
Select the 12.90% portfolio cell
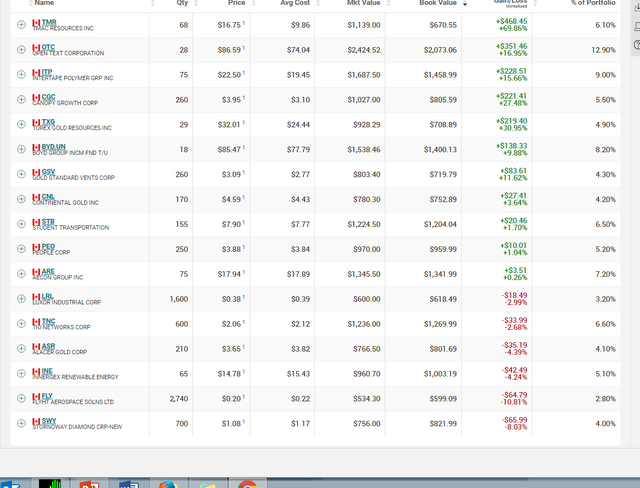pos(603,50)
